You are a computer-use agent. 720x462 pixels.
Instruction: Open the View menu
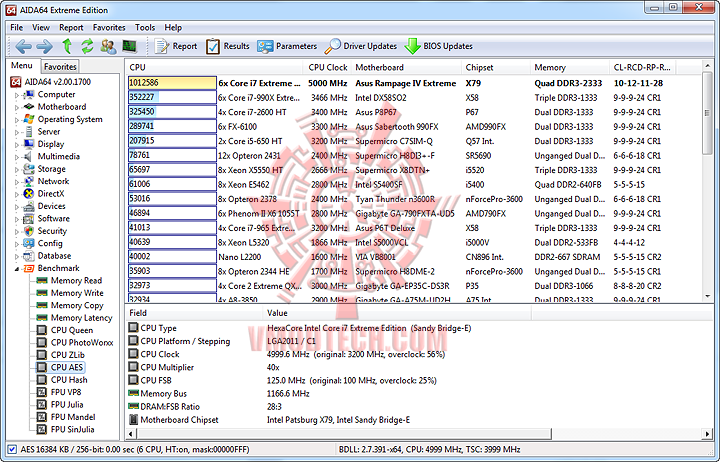pos(41,28)
